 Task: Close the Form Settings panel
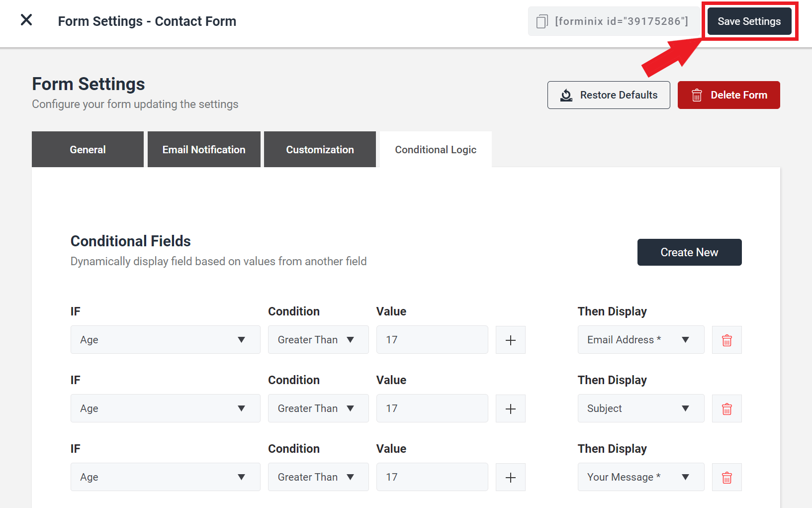pyautogui.click(x=26, y=19)
